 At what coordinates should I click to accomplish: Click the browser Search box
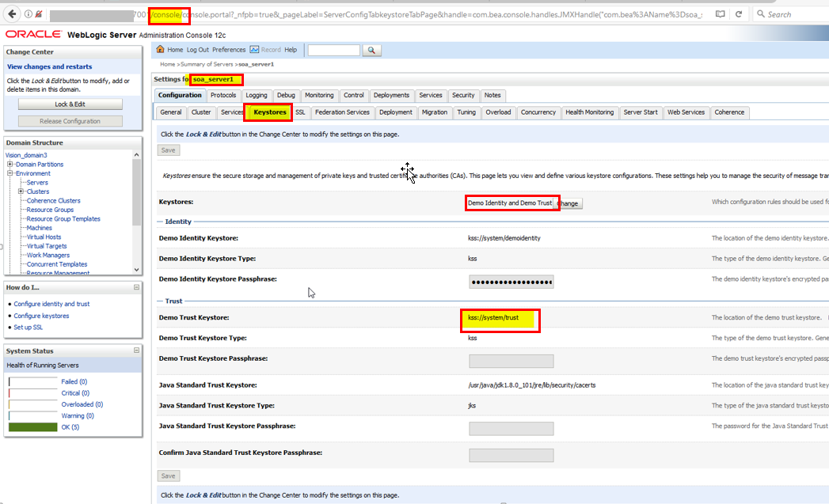tap(792, 14)
